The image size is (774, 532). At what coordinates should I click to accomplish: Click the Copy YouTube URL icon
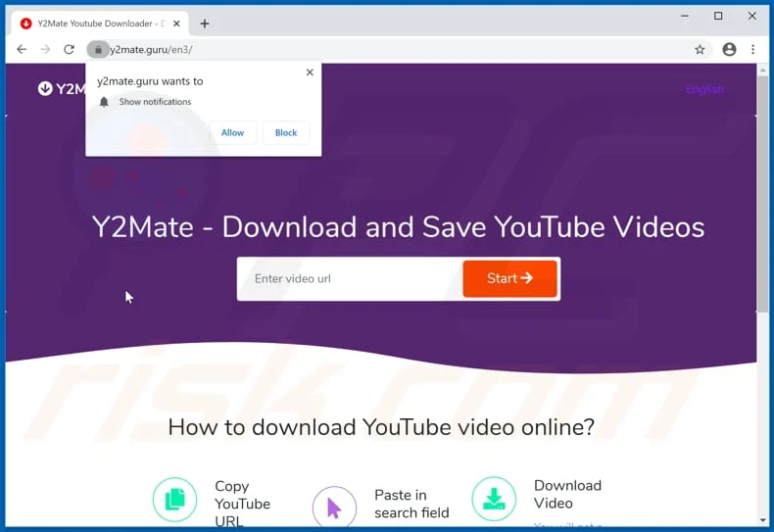coord(174,500)
